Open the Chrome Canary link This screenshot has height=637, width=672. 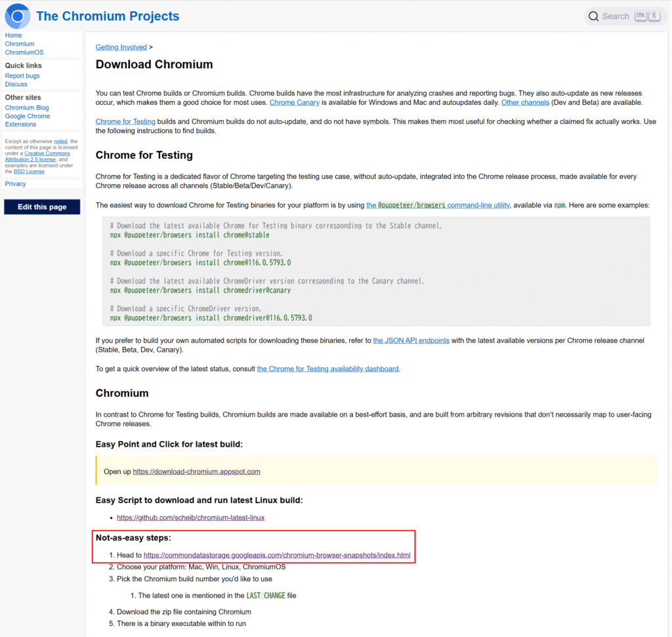coord(295,102)
